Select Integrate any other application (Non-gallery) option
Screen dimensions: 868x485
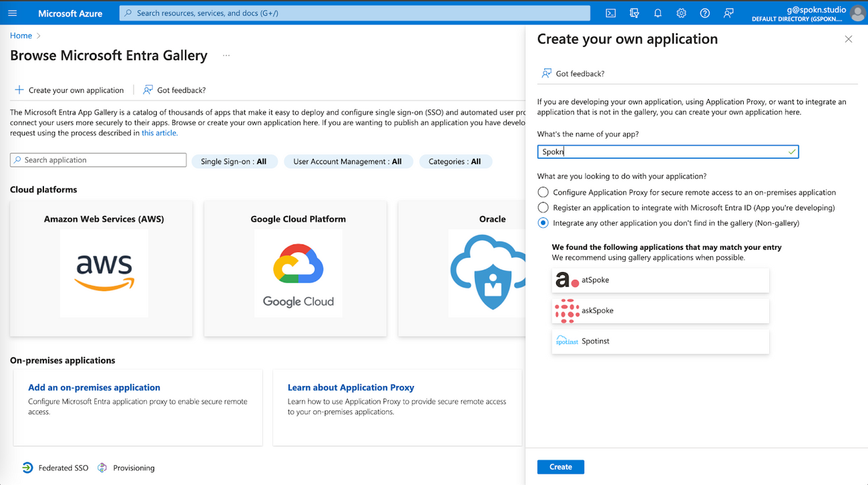pyautogui.click(x=543, y=223)
